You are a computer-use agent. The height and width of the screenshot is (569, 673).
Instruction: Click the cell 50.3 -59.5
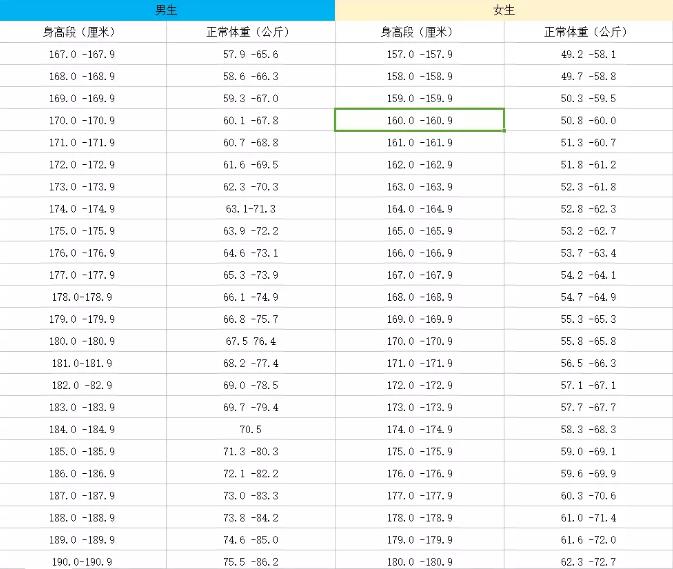[x=588, y=98]
